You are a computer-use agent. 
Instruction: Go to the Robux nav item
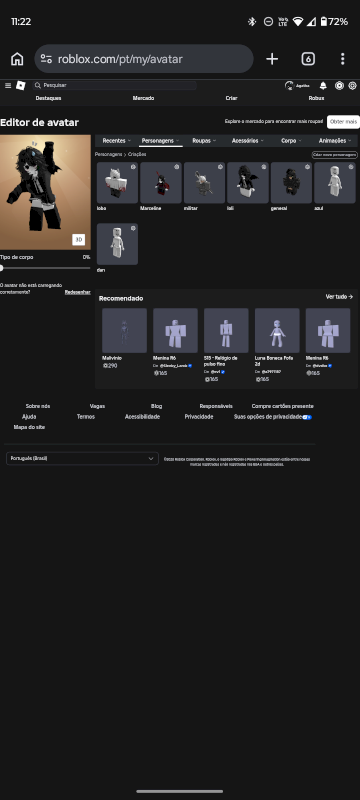[x=316, y=98]
